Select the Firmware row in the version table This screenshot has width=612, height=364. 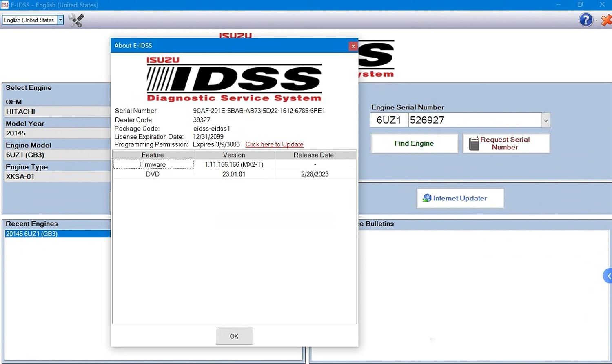click(x=153, y=164)
